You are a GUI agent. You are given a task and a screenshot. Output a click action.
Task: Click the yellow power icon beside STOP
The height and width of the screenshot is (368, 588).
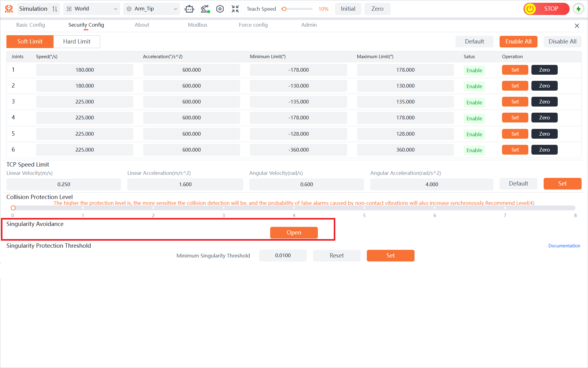[x=530, y=9]
